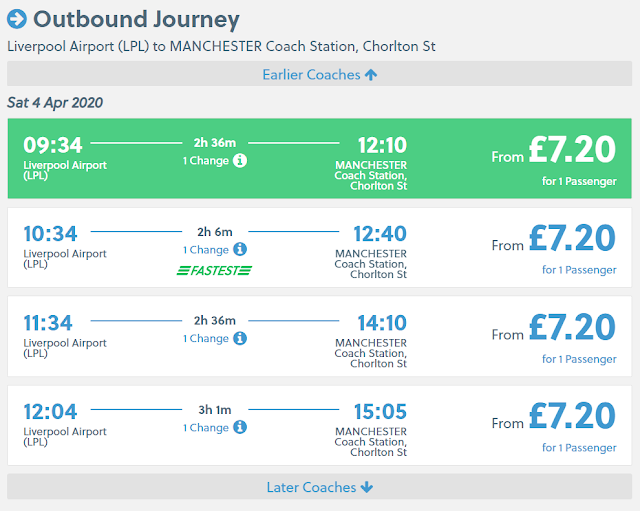Click up arrow beside Earlier Coaches
640x511 pixels.
click(x=371, y=74)
